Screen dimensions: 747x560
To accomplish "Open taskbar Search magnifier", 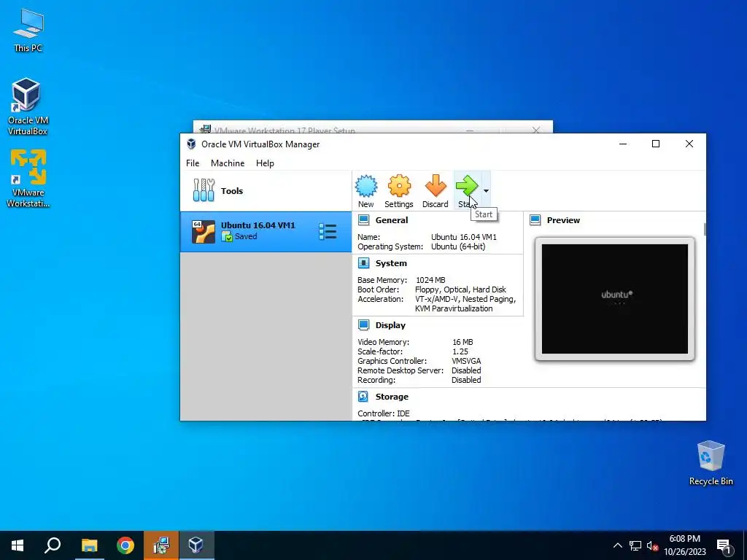I will [53, 545].
